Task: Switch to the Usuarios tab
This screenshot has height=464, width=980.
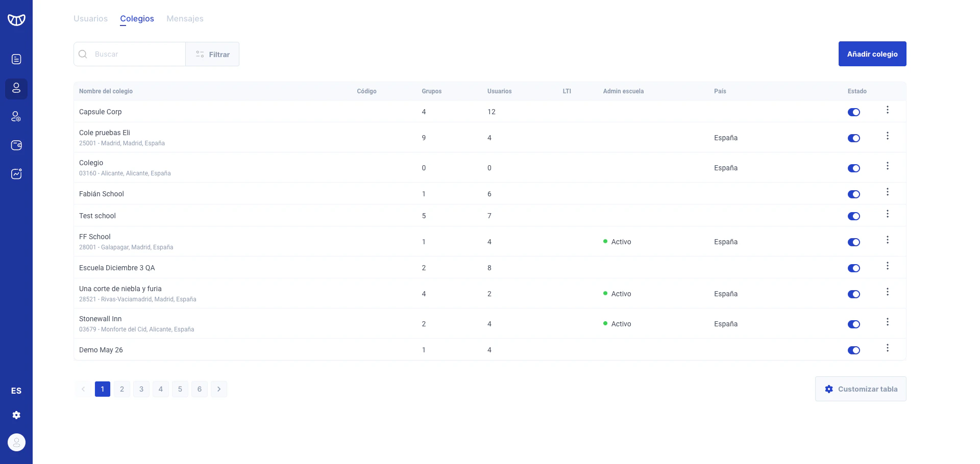Action: (x=90, y=18)
